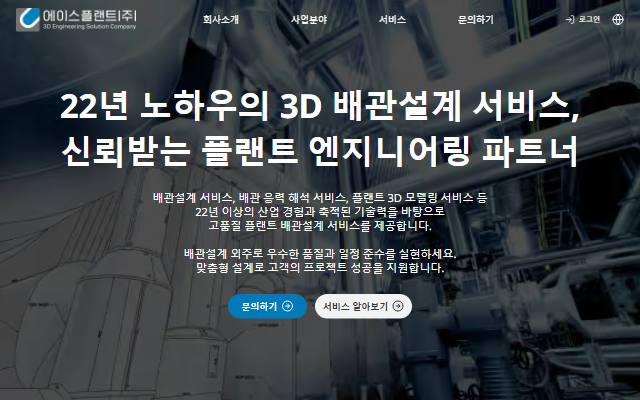Click the text 맞춤형 설계로 고객의 프로젝트 성공을 지원합니다.

point(320,268)
